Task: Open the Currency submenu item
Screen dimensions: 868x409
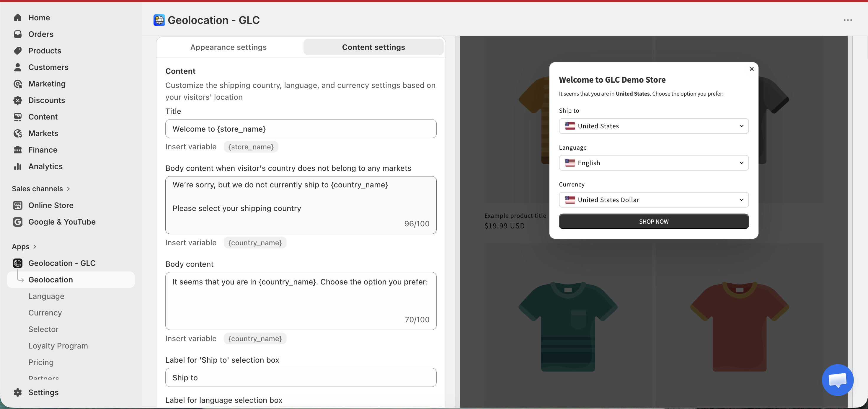Action: click(45, 313)
